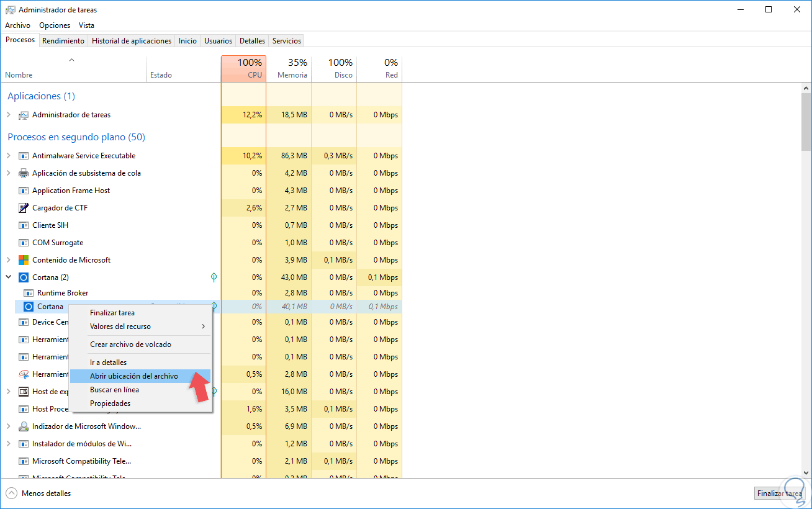Go to the Usuarios tab

[219, 41]
